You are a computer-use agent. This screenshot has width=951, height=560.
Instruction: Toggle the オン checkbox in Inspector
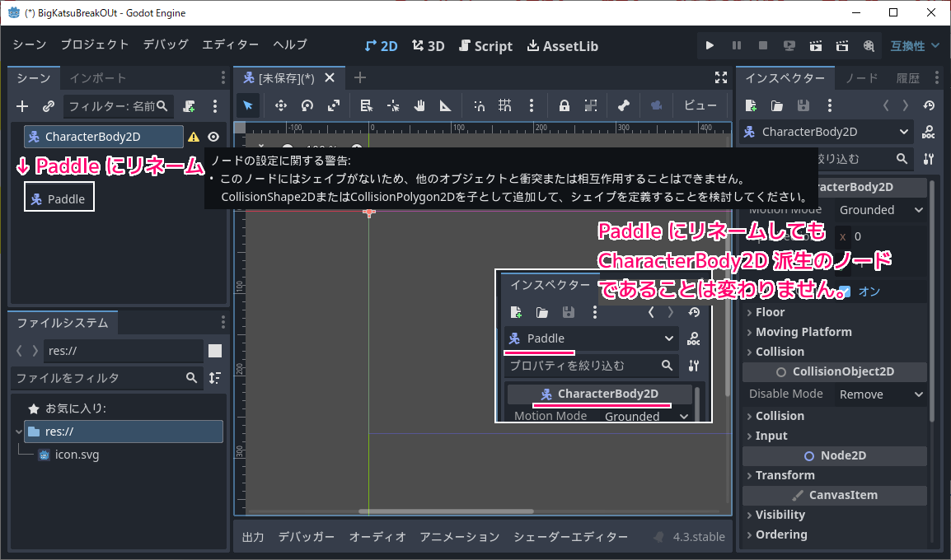point(845,292)
